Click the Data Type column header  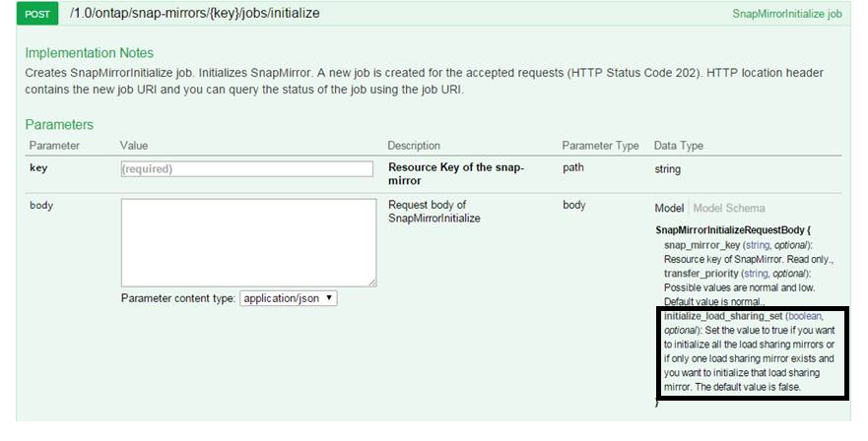click(679, 146)
